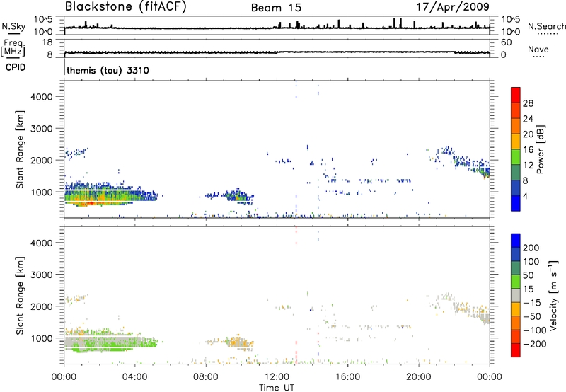Click the orange scatter patch near 10:00 in velocity panel
Image resolution: width=566 pixels, height=392 pixels.
tap(238, 342)
